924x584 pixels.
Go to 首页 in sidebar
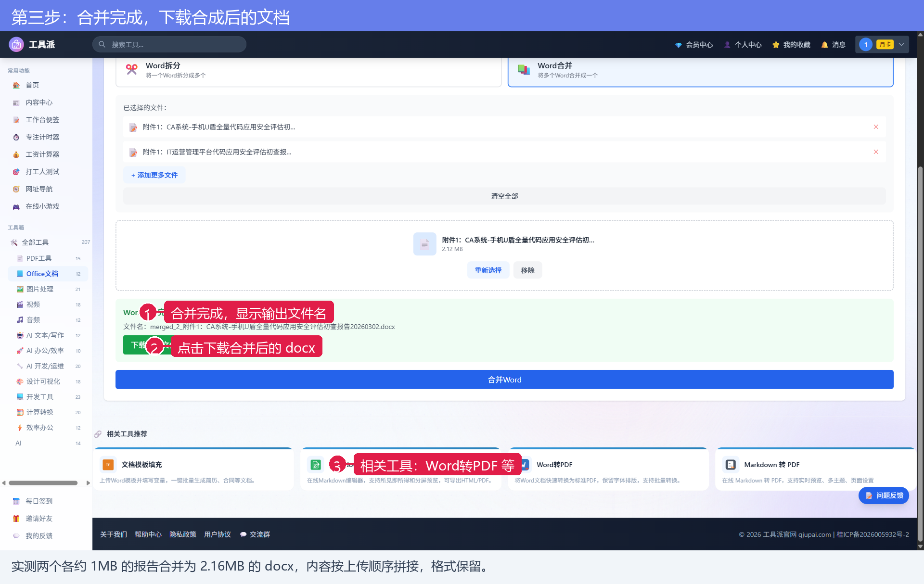click(32, 85)
